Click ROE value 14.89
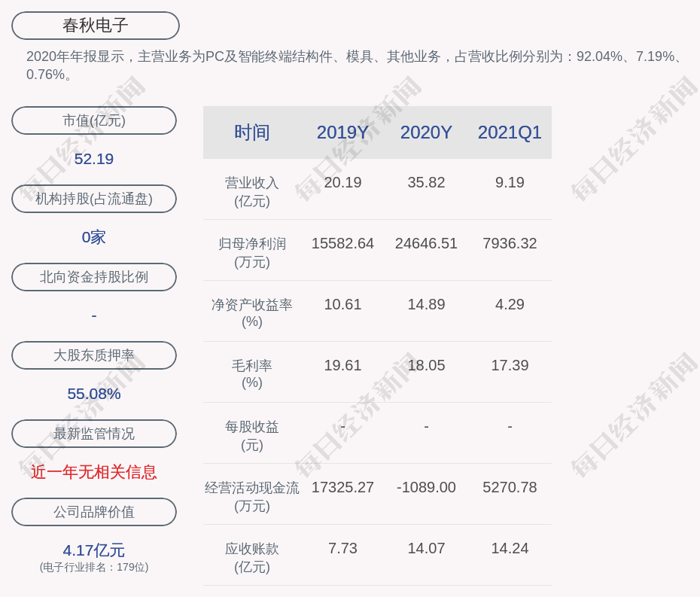This screenshot has height=597, width=700. tap(426, 305)
